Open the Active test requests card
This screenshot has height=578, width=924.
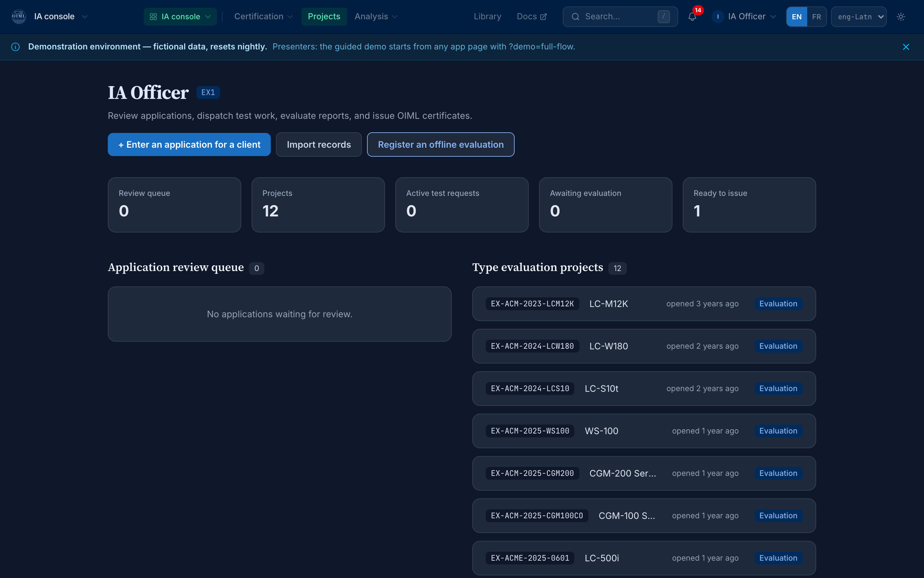[462, 205]
